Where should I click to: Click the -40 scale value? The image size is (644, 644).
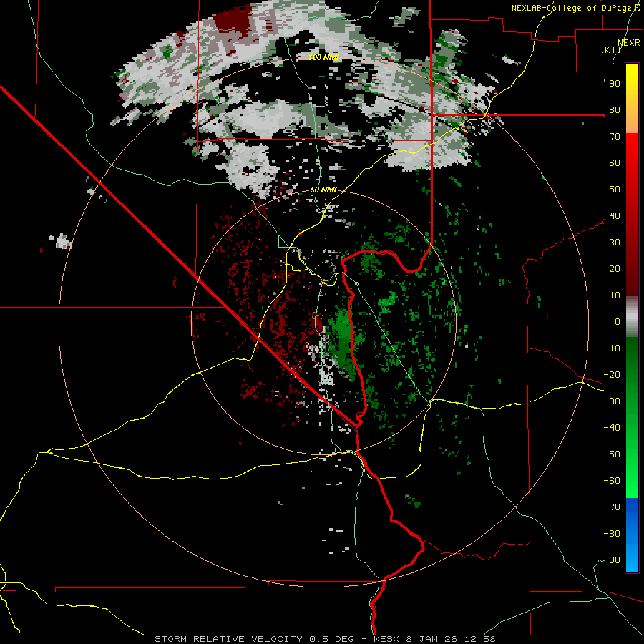point(612,428)
